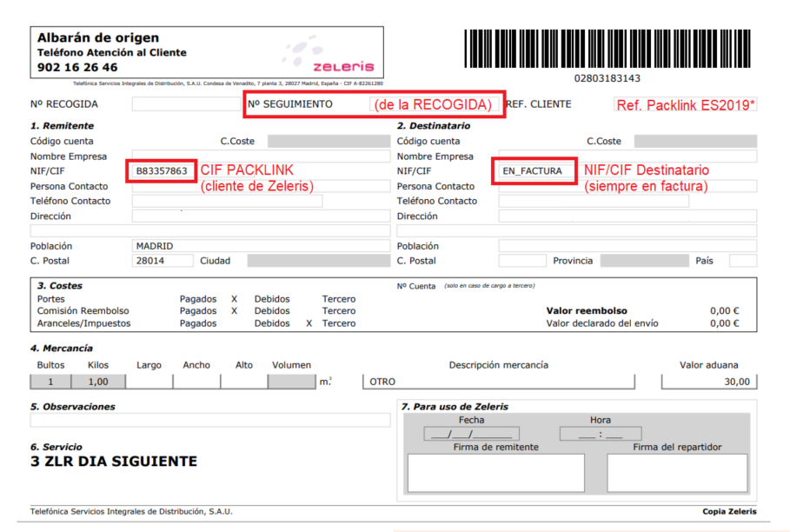790x532 pixels.
Task: Select the phone number 902 16 26 46
Action: (x=77, y=67)
